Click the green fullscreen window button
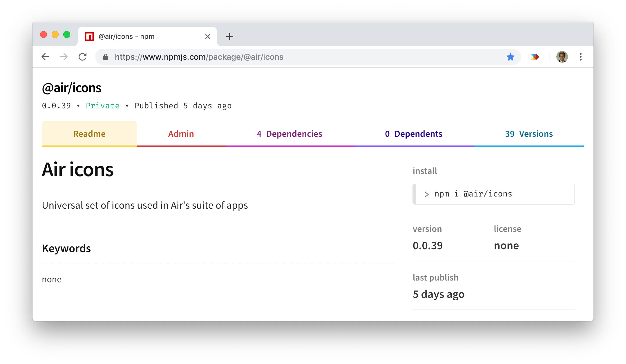Image resolution: width=626 pixels, height=364 pixels. click(x=67, y=35)
